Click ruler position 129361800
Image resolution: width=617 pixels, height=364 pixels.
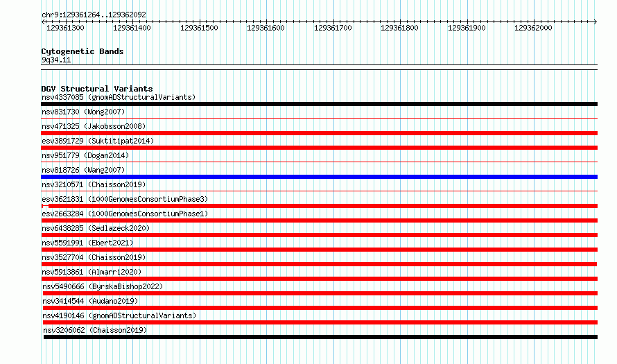(399, 28)
